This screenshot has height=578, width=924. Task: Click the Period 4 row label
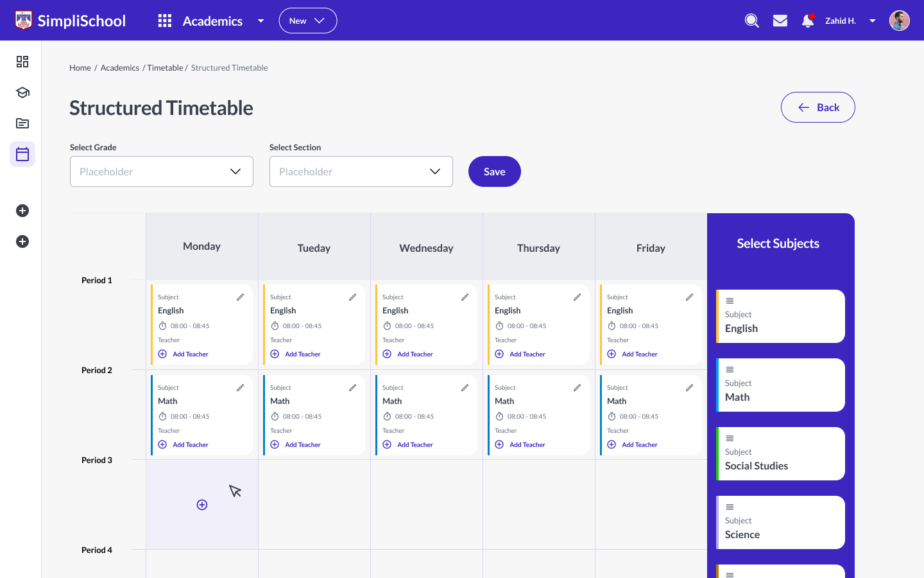pyautogui.click(x=97, y=550)
